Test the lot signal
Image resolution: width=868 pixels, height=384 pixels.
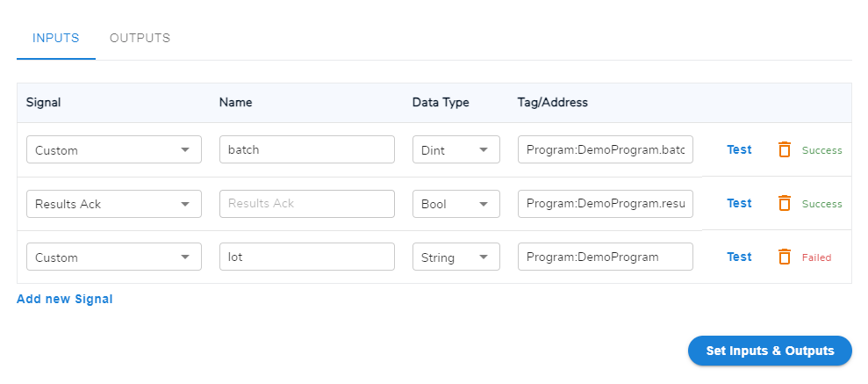(739, 257)
